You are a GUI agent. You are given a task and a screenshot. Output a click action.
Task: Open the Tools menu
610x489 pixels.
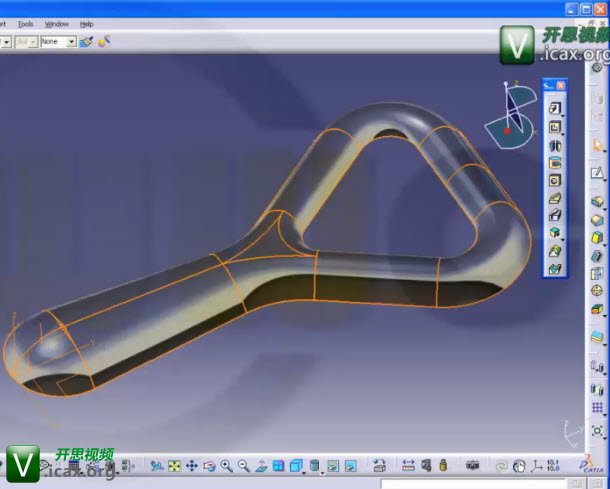pyautogui.click(x=25, y=23)
